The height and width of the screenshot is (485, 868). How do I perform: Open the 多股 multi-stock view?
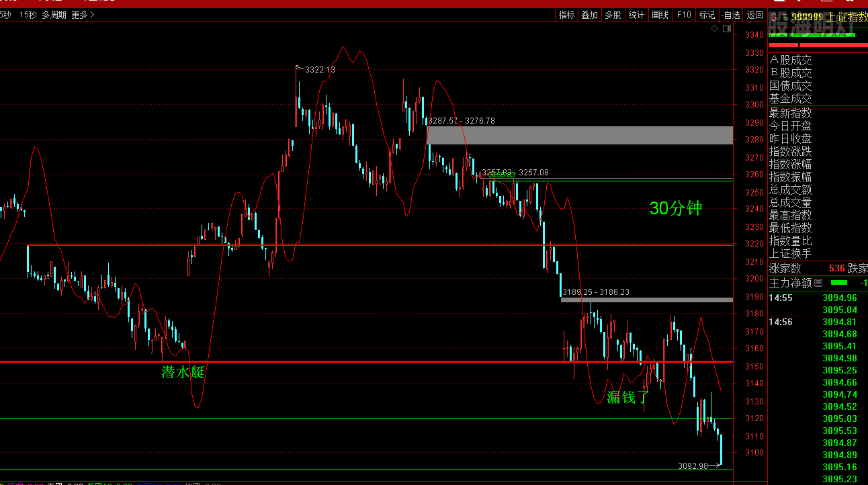click(613, 15)
